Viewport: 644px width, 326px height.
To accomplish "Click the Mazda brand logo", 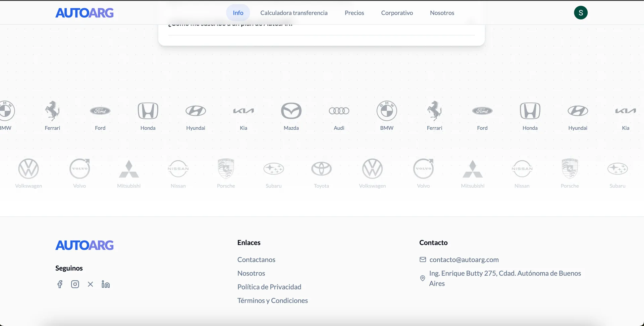I will click(291, 111).
